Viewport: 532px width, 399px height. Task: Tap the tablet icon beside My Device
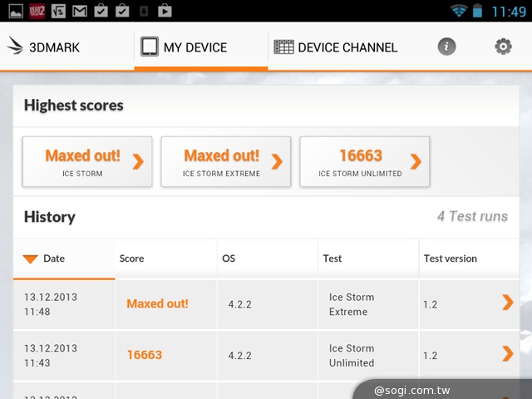coord(150,47)
